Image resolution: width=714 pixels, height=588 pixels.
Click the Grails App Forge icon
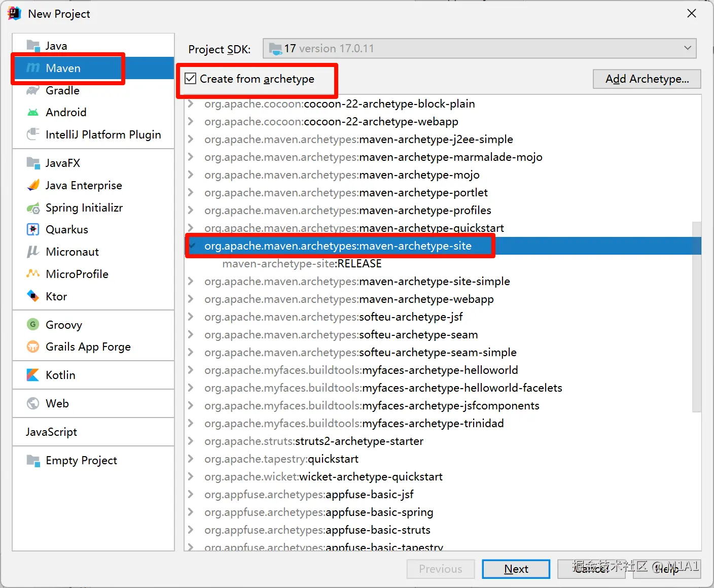pyautogui.click(x=33, y=347)
